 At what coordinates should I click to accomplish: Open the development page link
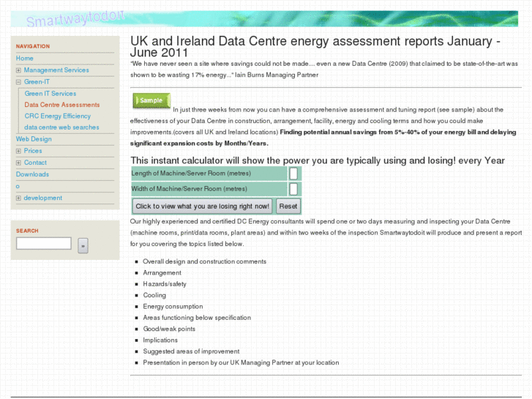coord(42,198)
